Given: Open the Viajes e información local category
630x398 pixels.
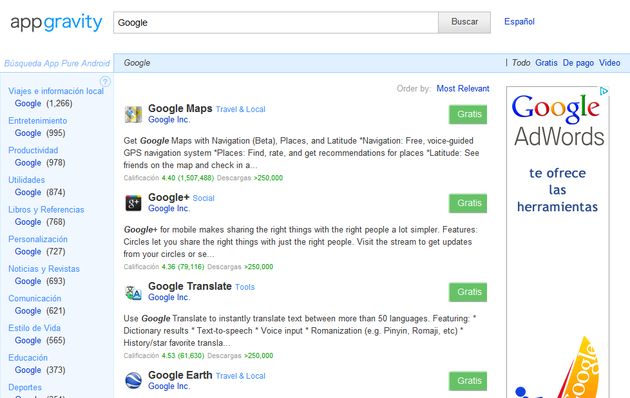Looking at the screenshot, I should point(56,91).
